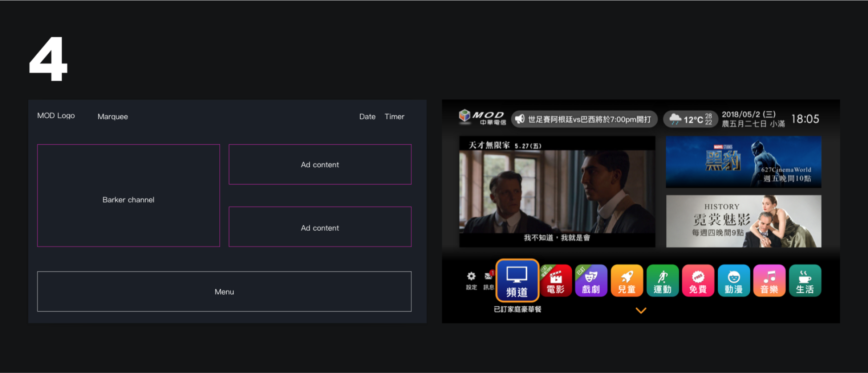Click the Menu box in the wireframe
The width and height of the screenshot is (868, 373).
[x=224, y=291]
